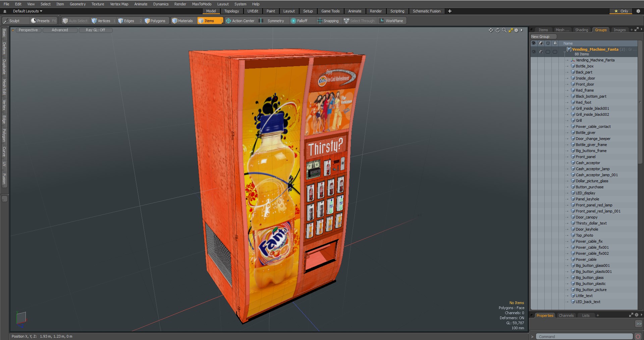644x340 pixels.
Task: Switch to the Items panel tab
Action: (x=543, y=30)
